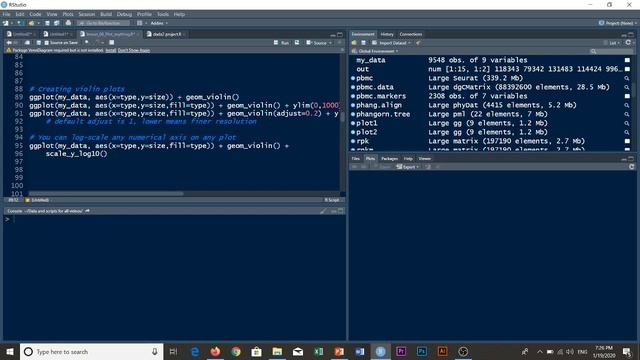Open the Windows Start menu
This screenshot has height=360, width=640.
coord(9,351)
